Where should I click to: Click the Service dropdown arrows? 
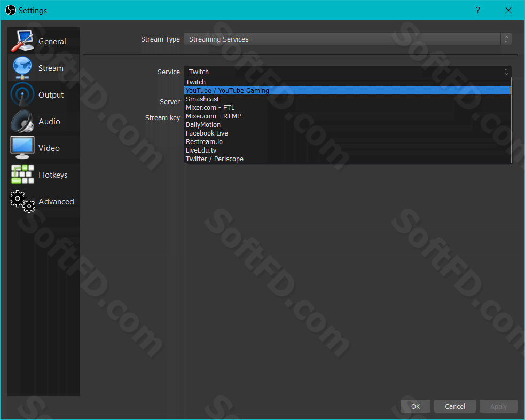tap(506, 72)
